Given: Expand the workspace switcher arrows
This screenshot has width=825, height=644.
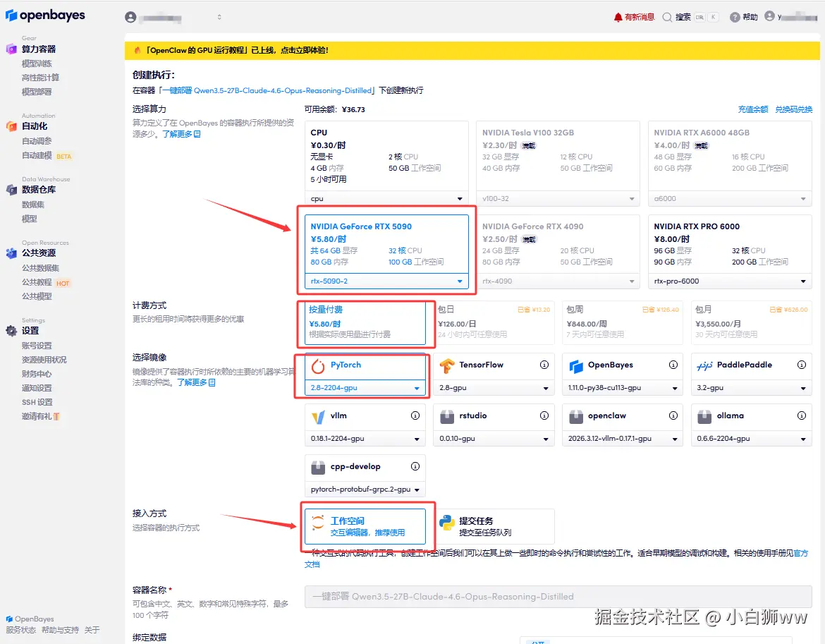Looking at the screenshot, I should pyautogui.click(x=219, y=18).
